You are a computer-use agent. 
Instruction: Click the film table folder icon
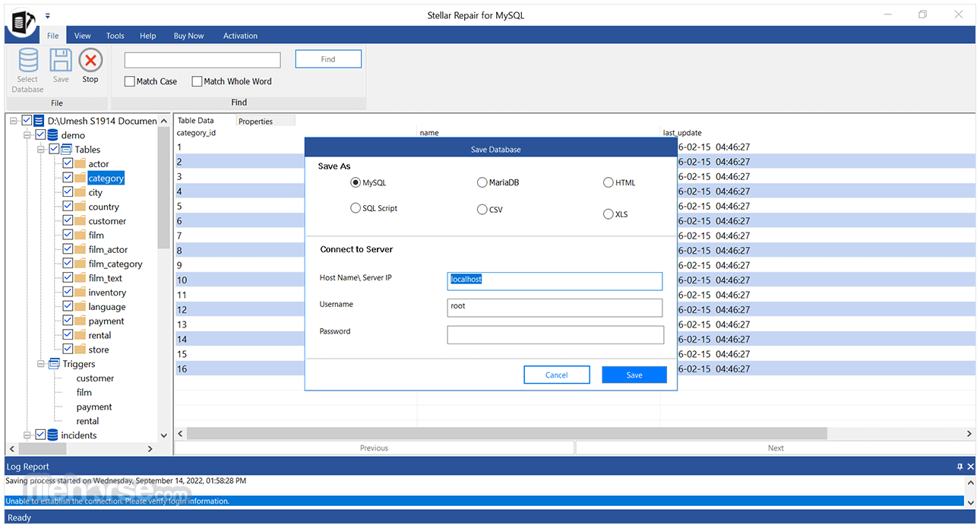(81, 235)
